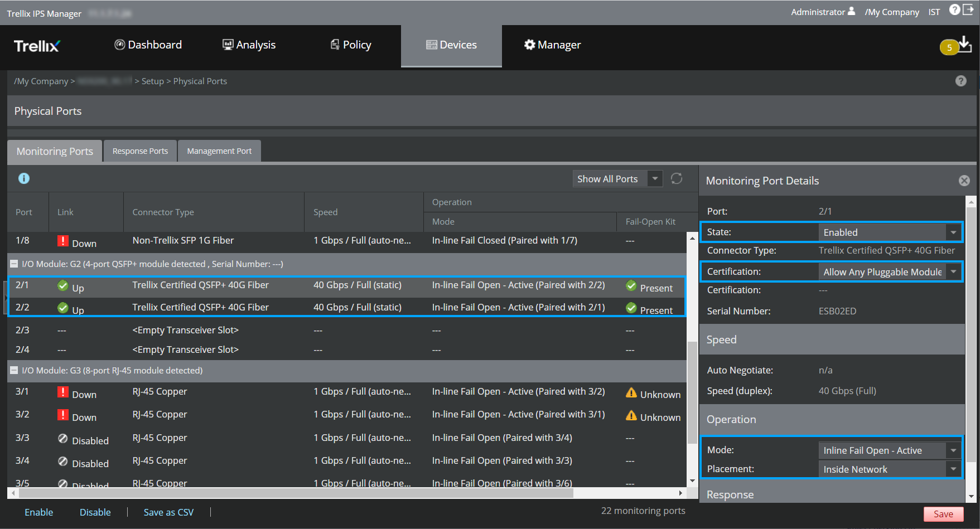This screenshot has width=980, height=529.
Task: Click the Administrator user icon
Action: tap(851, 11)
